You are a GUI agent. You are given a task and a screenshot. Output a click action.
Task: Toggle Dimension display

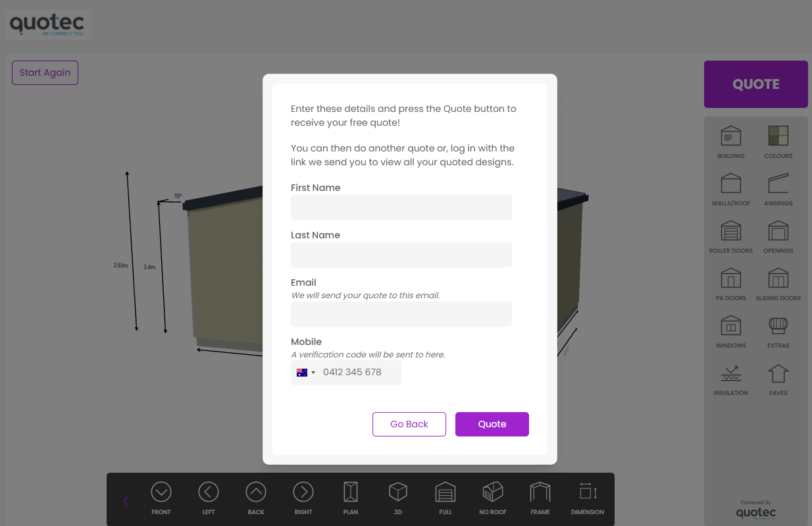[x=588, y=492]
